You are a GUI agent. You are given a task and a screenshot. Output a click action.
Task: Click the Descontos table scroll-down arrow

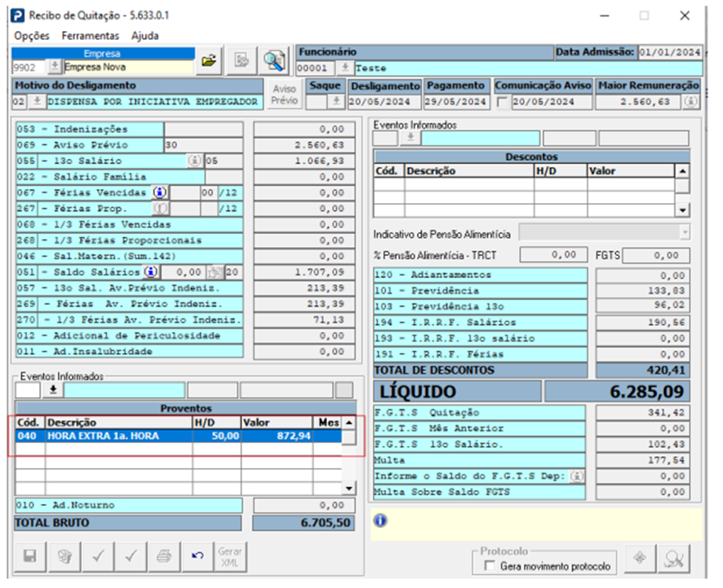tap(682, 210)
